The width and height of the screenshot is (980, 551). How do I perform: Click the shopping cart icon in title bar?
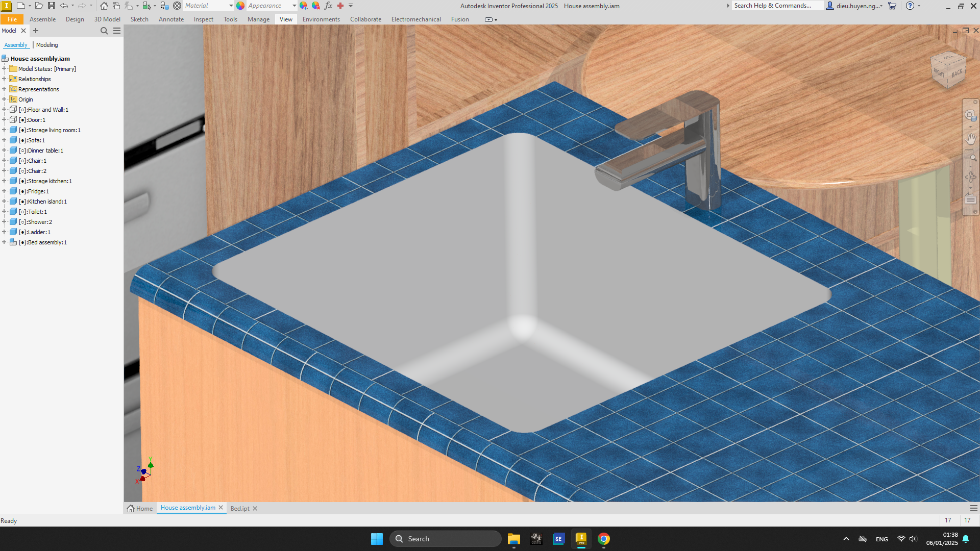point(892,6)
